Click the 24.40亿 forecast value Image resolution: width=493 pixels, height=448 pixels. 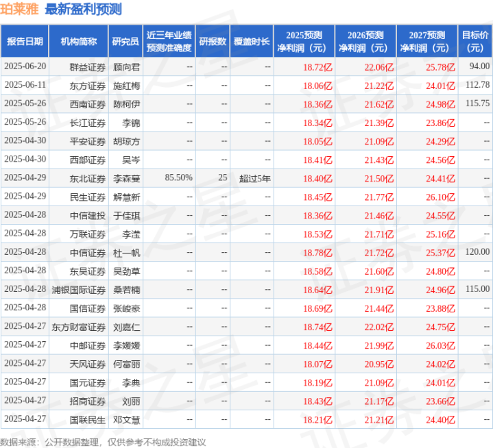pos(440,420)
